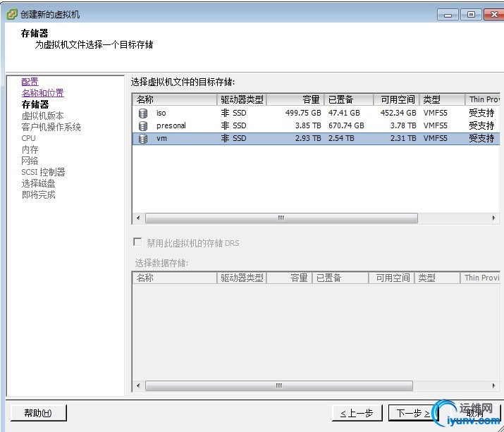
Task: Click the 670.74 GB provisioned cell
Action: click(x=346, y=125)
